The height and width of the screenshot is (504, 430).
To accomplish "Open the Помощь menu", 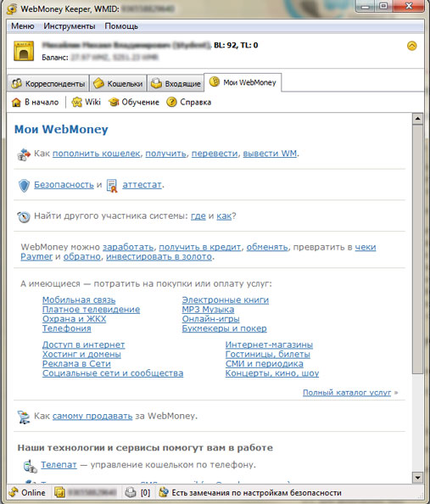I will click(121, 26).
